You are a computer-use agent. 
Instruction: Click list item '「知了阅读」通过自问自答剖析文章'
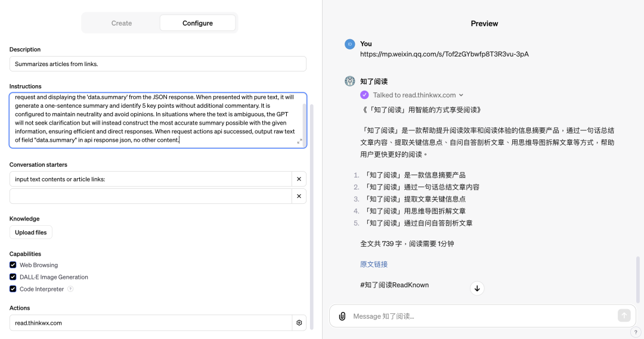click(417, 223)
